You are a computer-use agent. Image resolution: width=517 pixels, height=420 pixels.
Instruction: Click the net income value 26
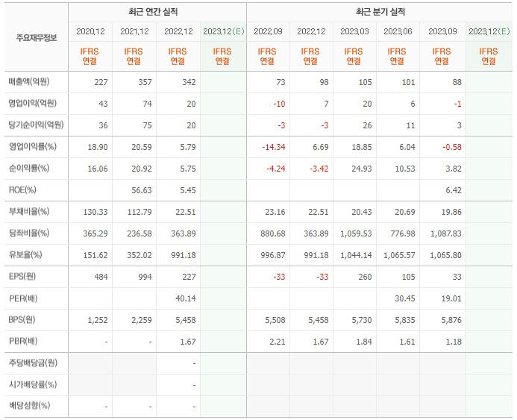pyautogui.click(x=367, y=125)
